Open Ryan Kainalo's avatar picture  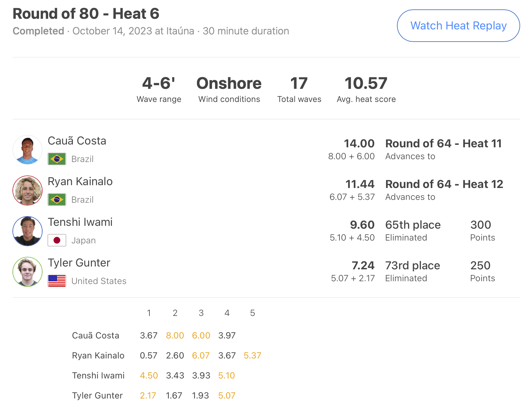28,190
